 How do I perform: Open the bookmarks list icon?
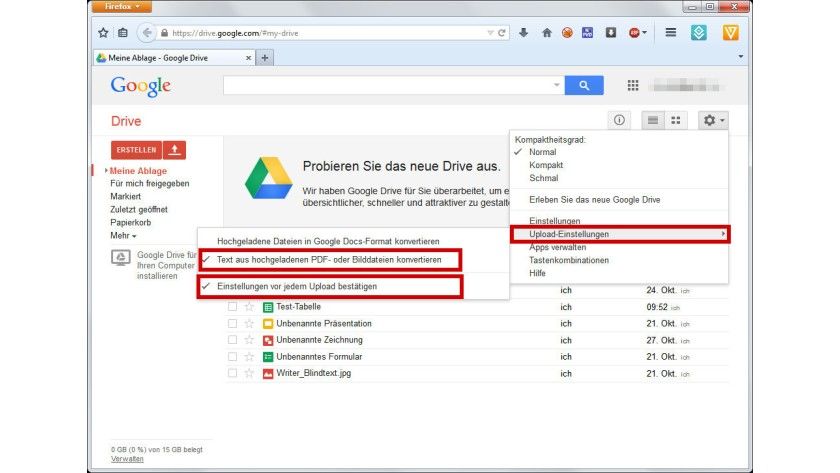click(x=123, y=33)
